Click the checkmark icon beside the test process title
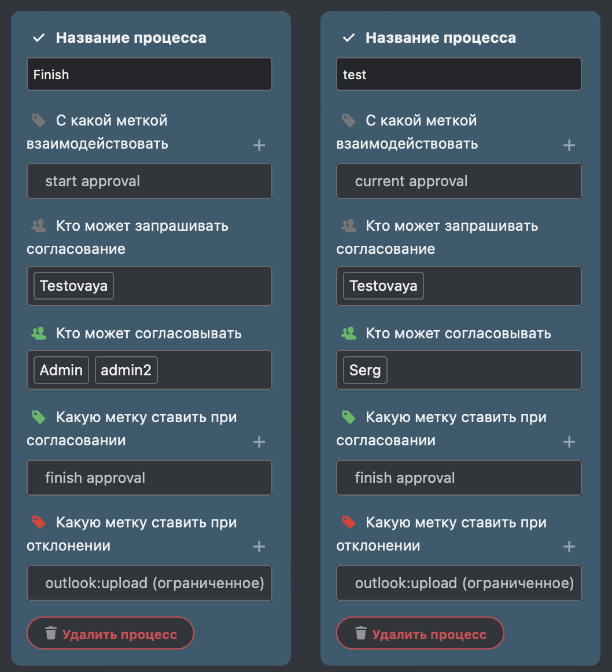Screen dimensions: 612x672 348,38
